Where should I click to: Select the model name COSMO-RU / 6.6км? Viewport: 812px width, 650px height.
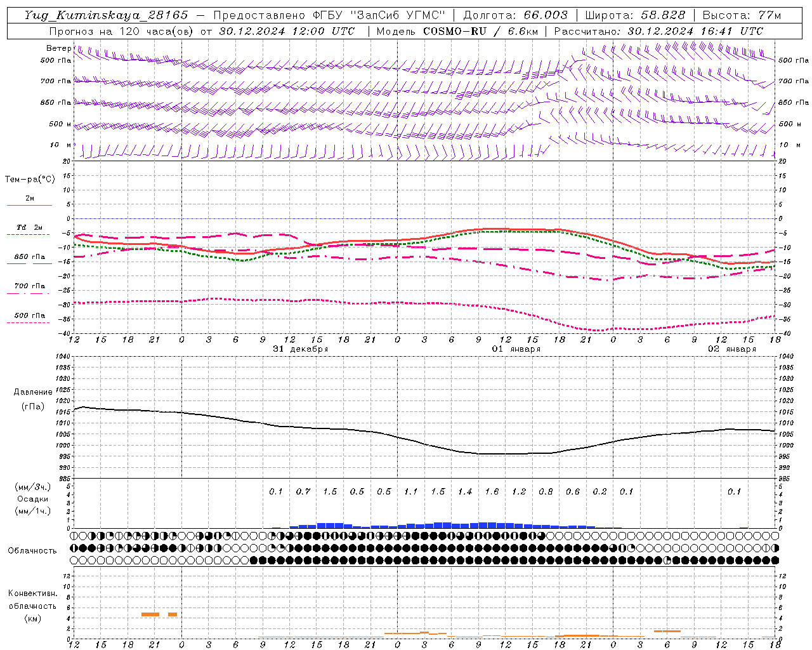pos(481,31)
